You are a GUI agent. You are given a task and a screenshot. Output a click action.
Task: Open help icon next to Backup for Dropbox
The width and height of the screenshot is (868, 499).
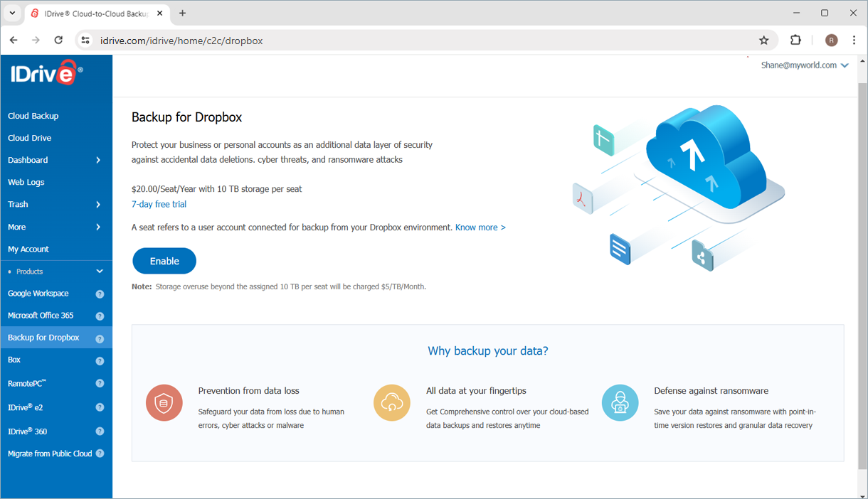point(100,338)
